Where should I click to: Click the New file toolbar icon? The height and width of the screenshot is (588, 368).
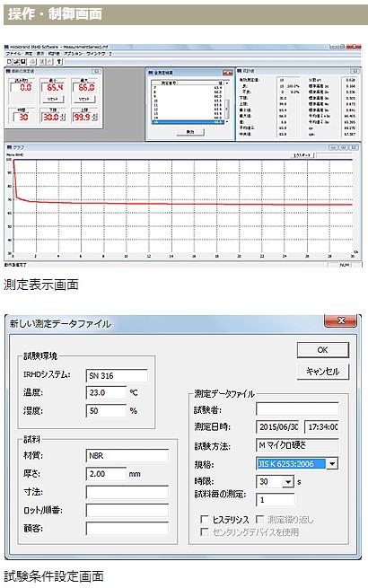click(9, 62)
